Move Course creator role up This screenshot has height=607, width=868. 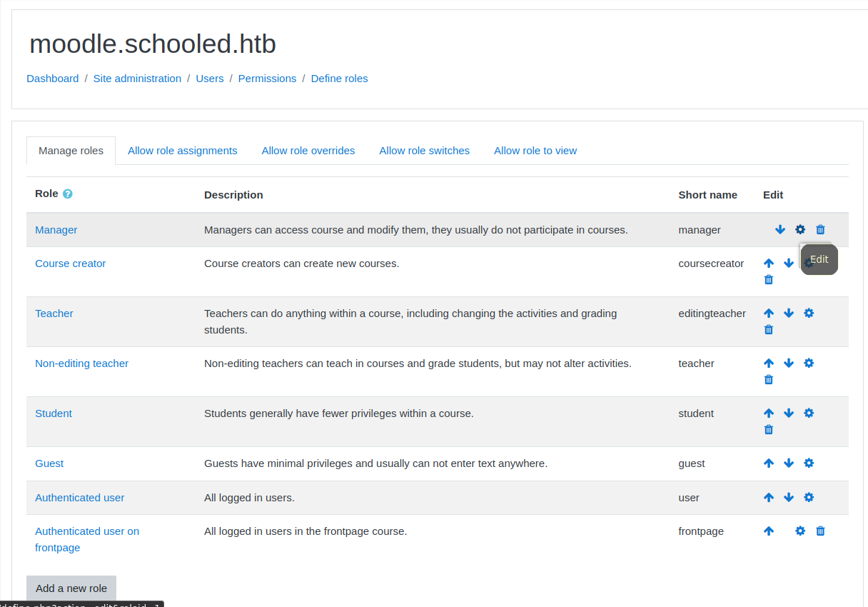pyautogui.click(x=769, y=264)
